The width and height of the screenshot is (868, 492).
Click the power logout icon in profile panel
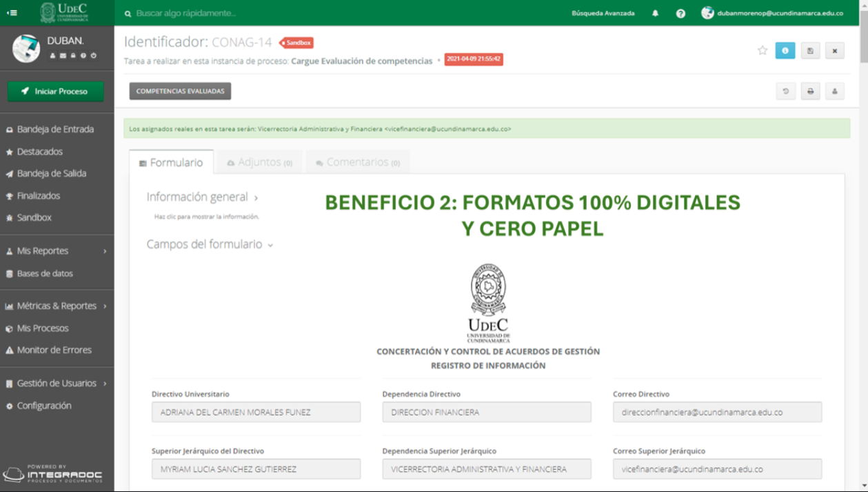coord(93,55)
